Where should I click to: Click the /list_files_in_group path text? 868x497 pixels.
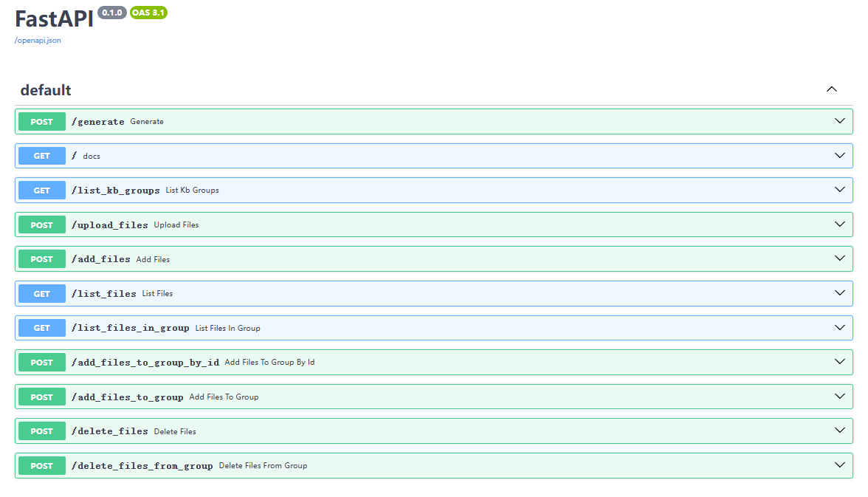(x=131, y=328)
